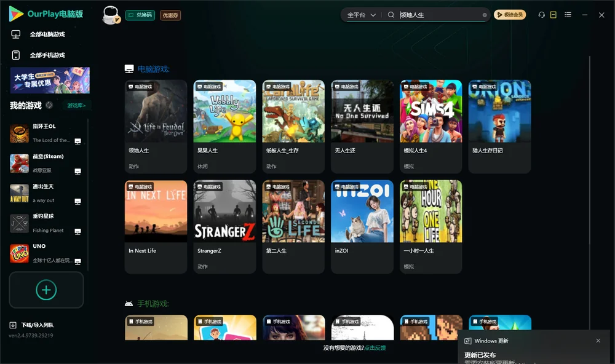Image resolution: width=615 pixels, height=364 pixels.
Task: Select the inZOI game card
Action: [362, 227]
